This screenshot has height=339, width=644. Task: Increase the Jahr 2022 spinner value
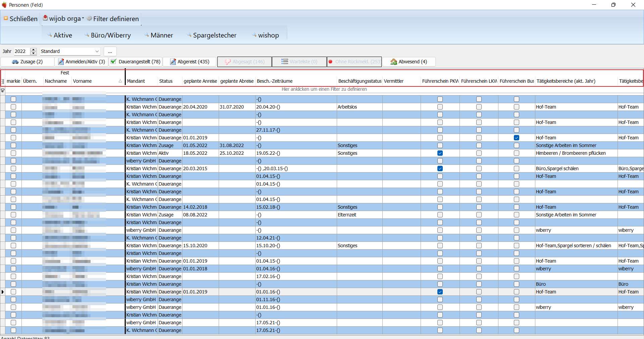pyautogui.click(x=33, y=50)
